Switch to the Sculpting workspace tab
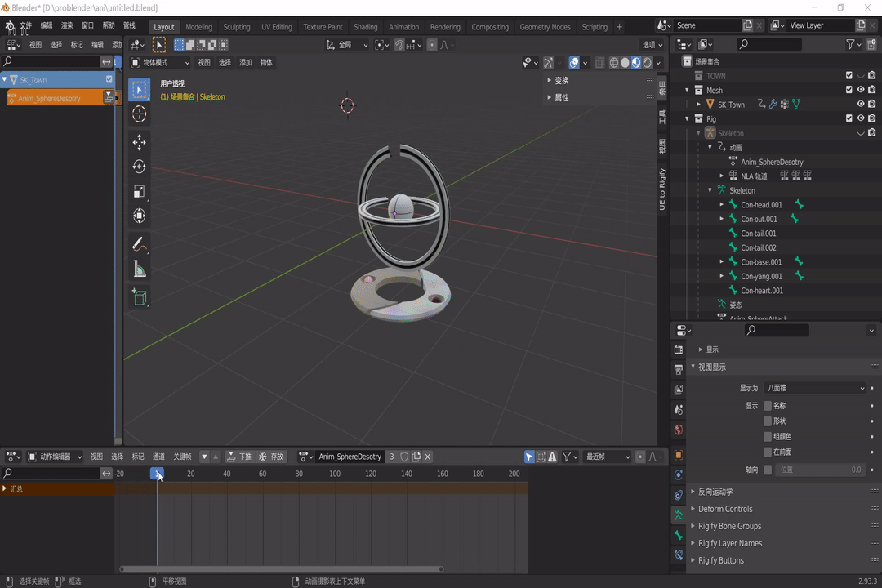Screen dimensions: 882x588 (x=236, y=26)
